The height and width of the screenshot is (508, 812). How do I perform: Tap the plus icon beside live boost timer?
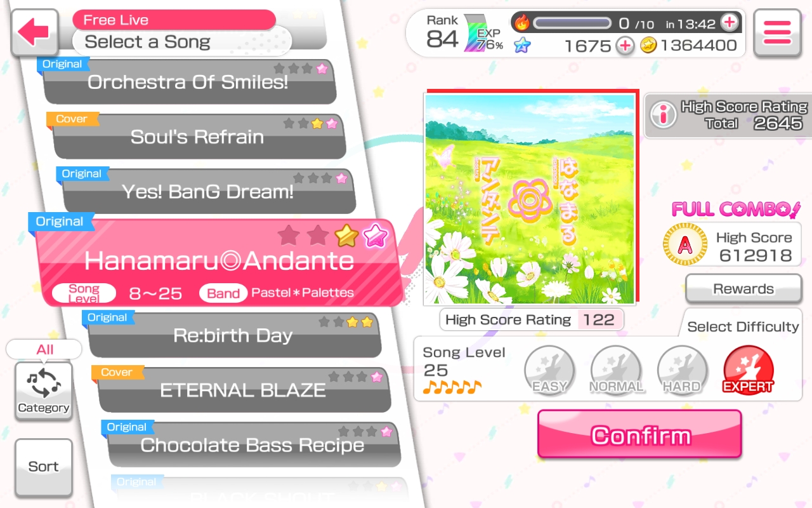click(x=730, y=23)
